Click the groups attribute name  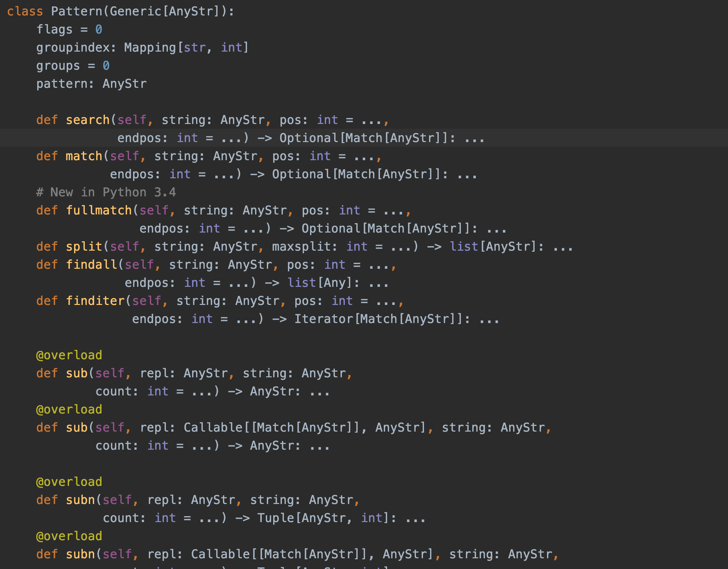point(58,66)
